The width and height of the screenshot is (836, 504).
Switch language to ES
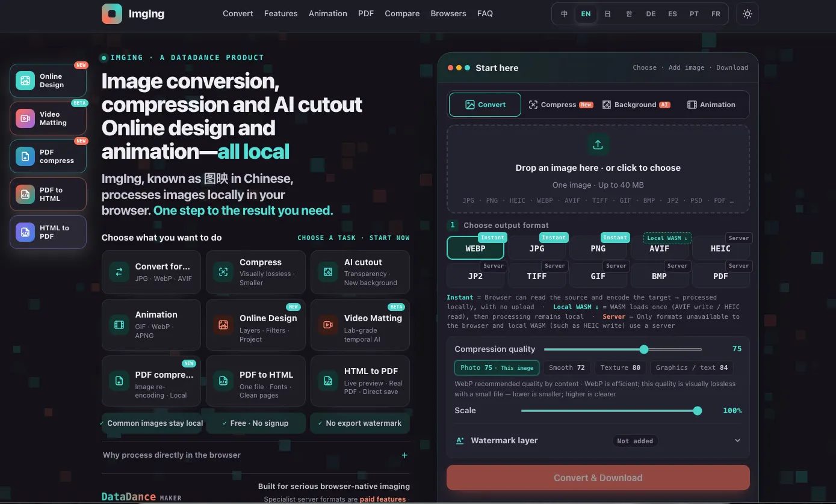click(x=672, y=14)
